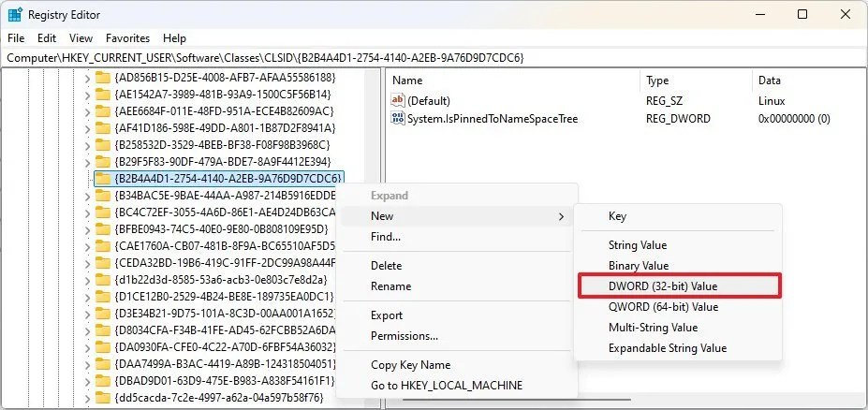Click folder icon of {d1b22d3d-8585-53a6} key
This screenshot has height=410, width=868.
[102, 279]
